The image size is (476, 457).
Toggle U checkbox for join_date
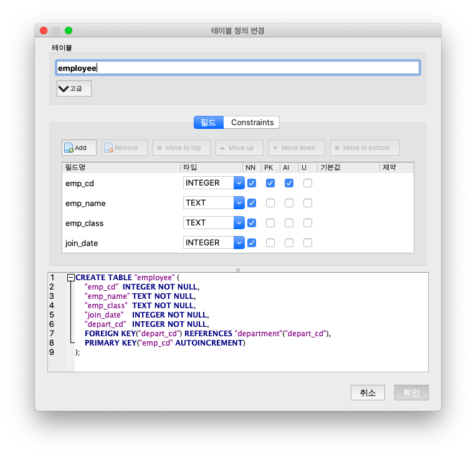(308, 243)
